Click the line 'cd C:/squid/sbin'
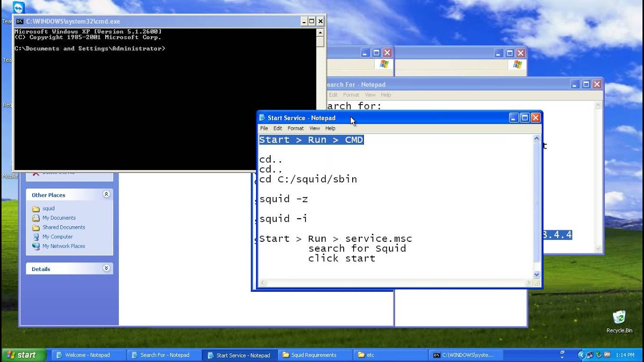This screenshot has width=644, height=362. [308, 179]
